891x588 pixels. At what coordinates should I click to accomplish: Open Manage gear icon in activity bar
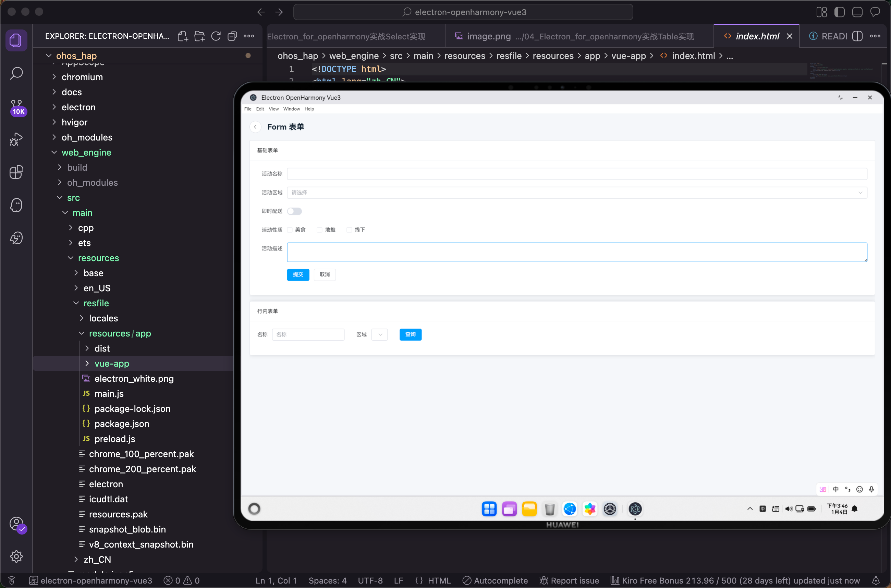[x=16, y=556]
